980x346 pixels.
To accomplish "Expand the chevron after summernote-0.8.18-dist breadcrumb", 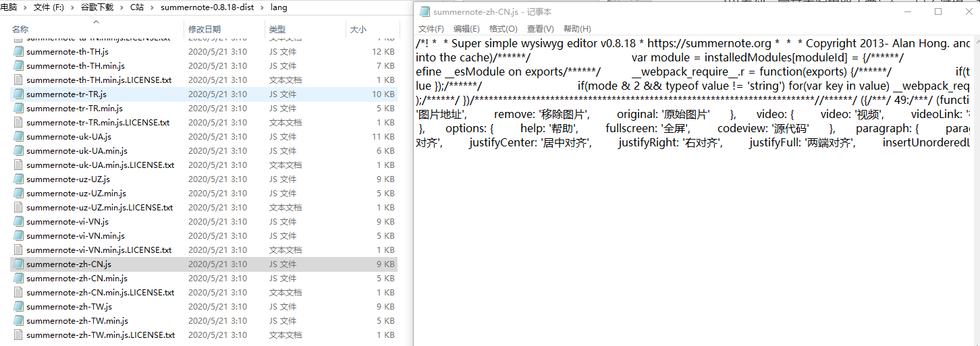I will coord(262,7).
